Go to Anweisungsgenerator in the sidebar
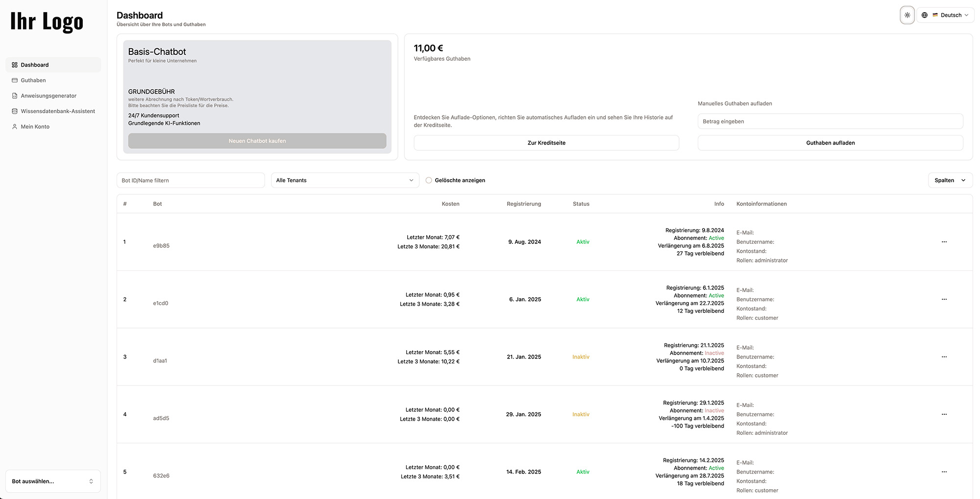980x499 pixels. 49,96
